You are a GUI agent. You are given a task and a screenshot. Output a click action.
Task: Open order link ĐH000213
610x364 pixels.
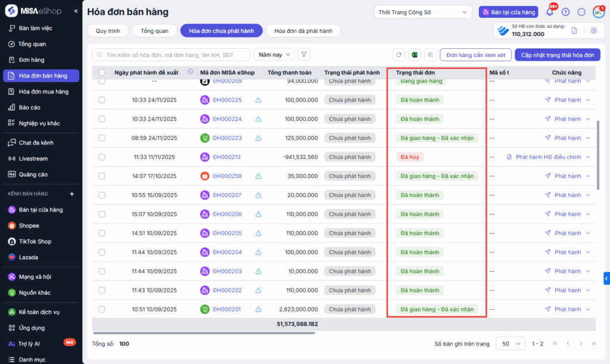pyautogui.click(x=227, y=157)
